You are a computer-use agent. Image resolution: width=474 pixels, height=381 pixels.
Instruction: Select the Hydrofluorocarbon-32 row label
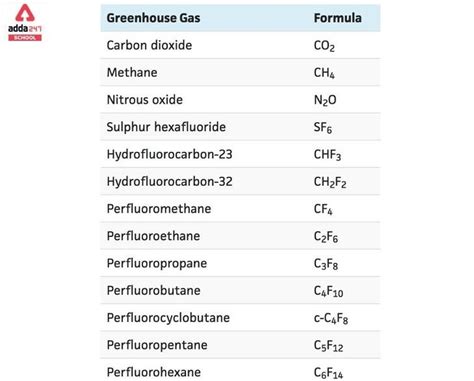click(x=169, y=182)
